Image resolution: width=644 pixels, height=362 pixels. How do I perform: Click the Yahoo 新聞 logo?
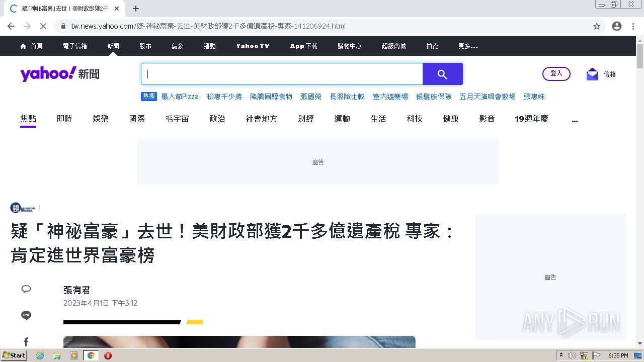click(x=60, y=74)
